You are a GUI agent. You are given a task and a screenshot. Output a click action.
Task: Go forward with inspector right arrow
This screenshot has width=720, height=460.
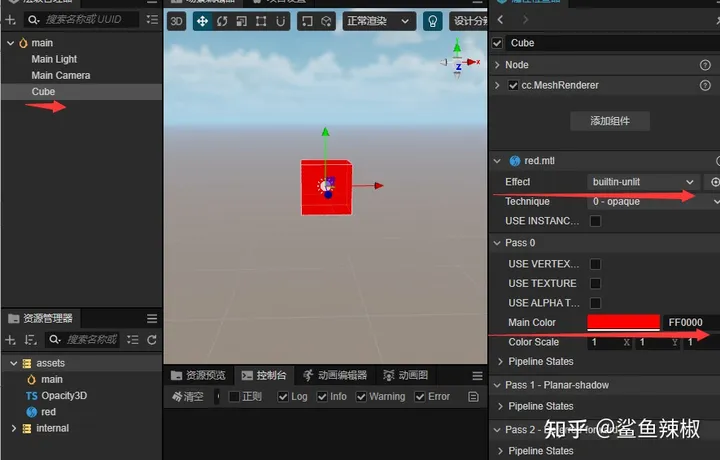(x=525, y=20)
